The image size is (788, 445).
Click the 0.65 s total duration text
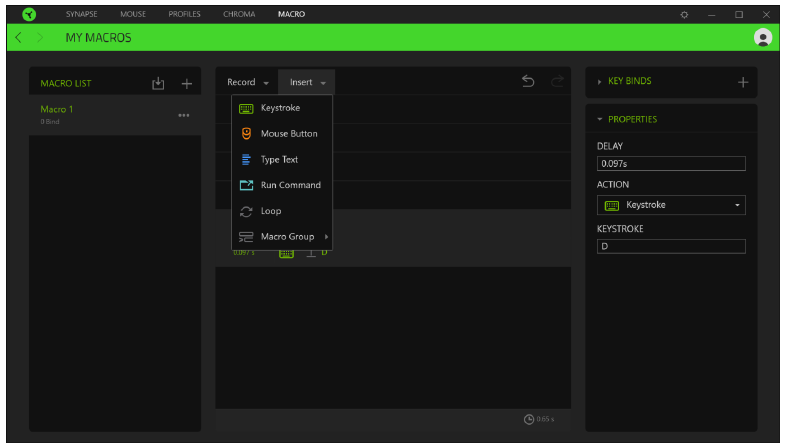[545, 419]
